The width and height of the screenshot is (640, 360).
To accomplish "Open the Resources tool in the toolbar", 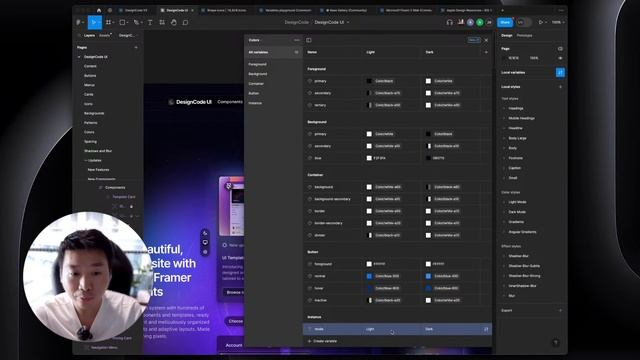I will (162, 22).
